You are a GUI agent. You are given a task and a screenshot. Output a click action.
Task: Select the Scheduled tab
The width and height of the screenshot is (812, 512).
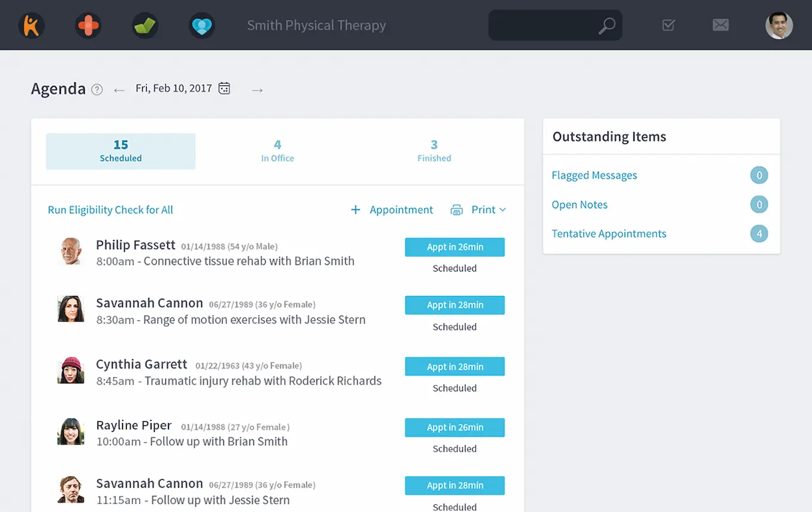[x=121, y=151]
